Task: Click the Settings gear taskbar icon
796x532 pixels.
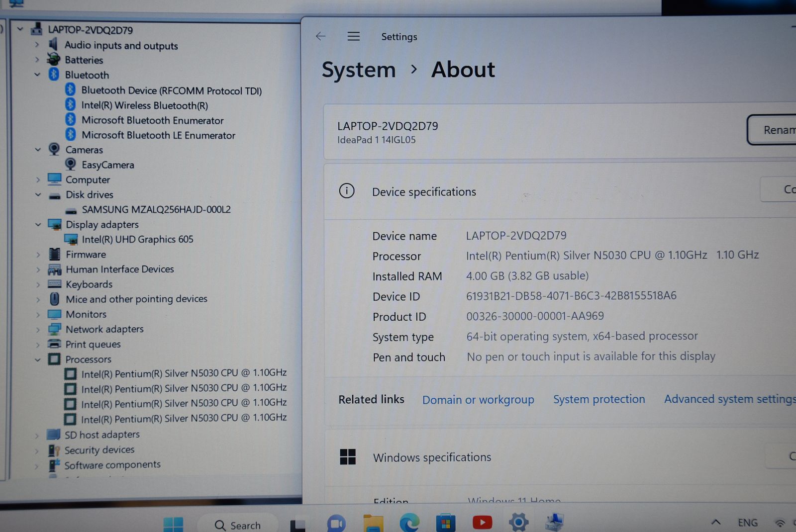Action: click(x=518, y=523)
